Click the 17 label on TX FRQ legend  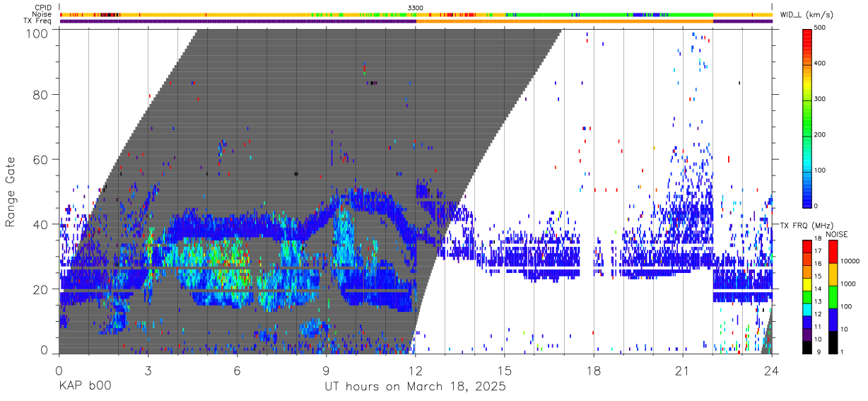(x=818, y=252)
